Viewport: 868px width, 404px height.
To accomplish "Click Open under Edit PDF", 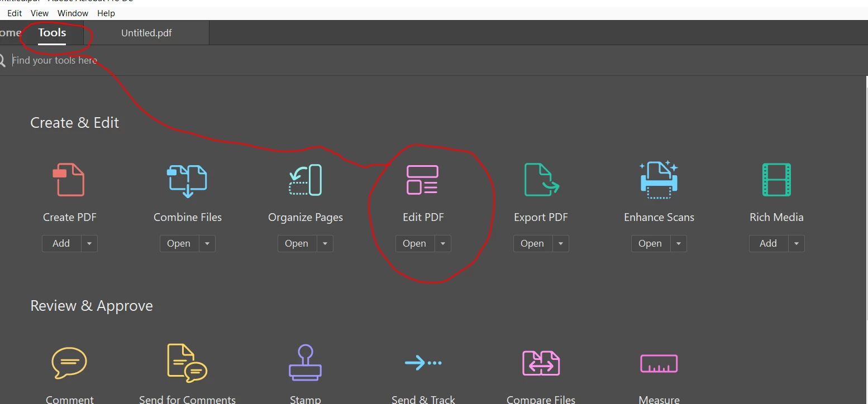I will (x=415, y=244).
